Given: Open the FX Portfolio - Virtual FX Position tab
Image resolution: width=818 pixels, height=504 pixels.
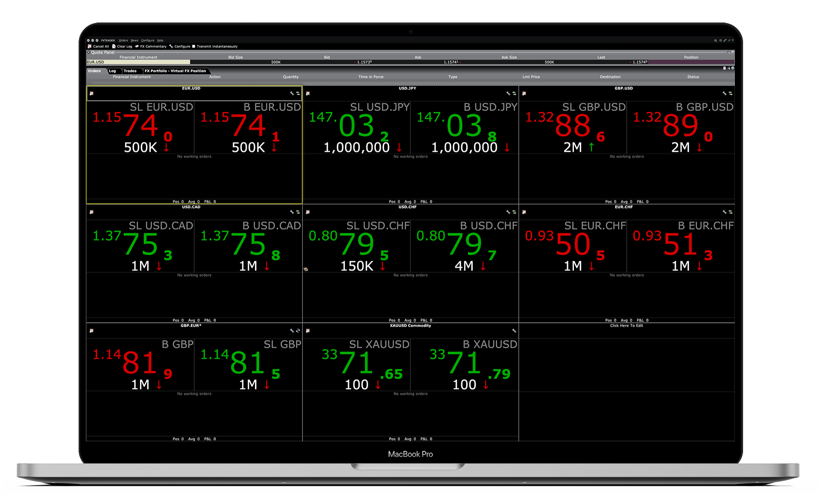Looking at the screenshot, I should [175, 71].
